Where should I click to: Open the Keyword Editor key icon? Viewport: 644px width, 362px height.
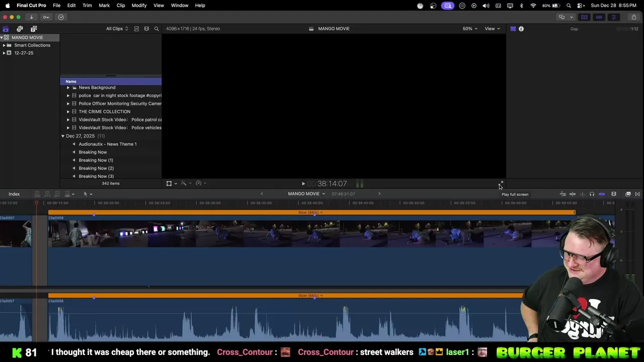[x=46, y=17]
